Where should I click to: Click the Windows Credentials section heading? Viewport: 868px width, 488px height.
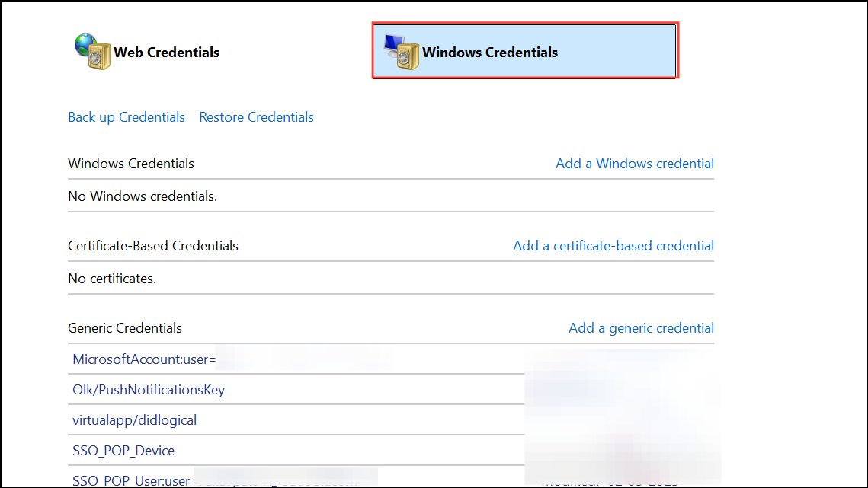[131, 164]
